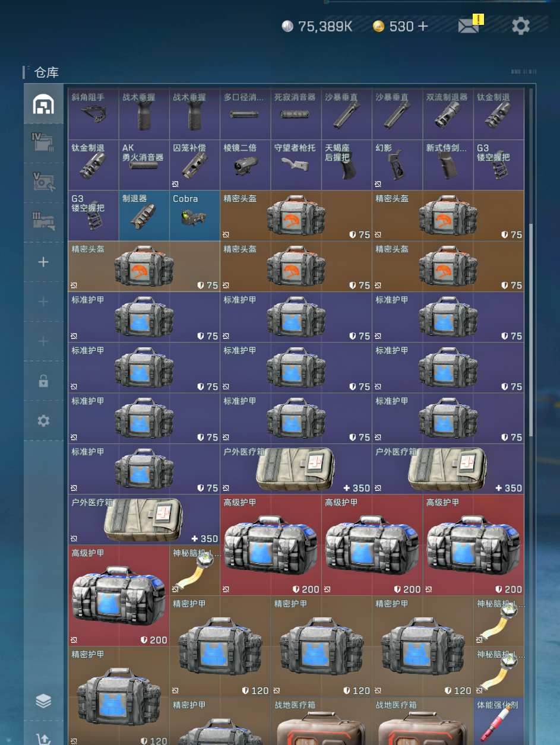Click the plus beside 530 gold
Image resolution: width=560 pixels, height=745 pixels.
click(x=422, y=26)
